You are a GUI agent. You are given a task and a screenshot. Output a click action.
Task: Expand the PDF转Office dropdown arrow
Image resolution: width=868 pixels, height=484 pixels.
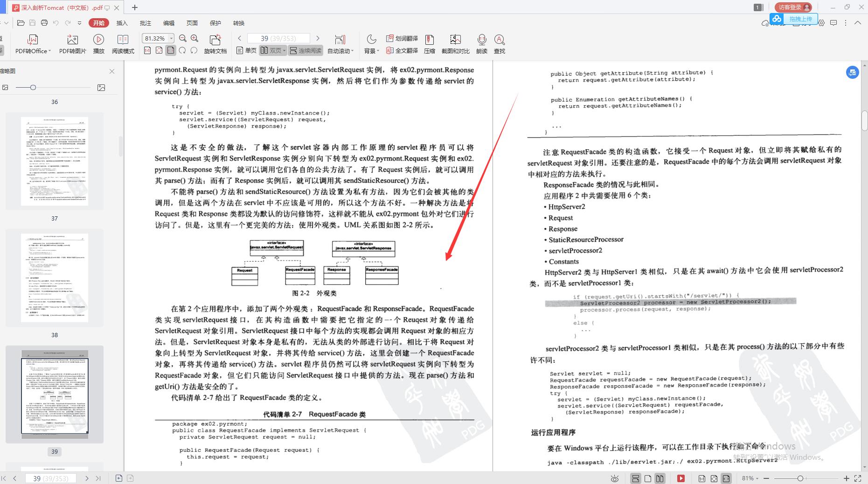point(49,51)
